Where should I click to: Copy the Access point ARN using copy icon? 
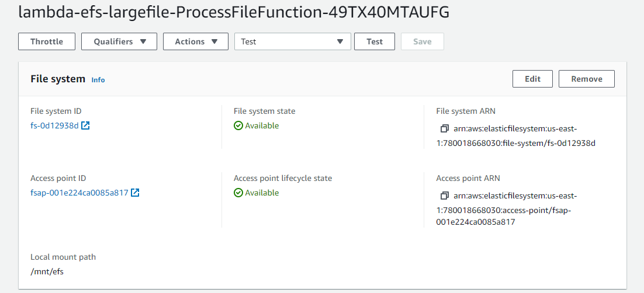pos(444,196)
